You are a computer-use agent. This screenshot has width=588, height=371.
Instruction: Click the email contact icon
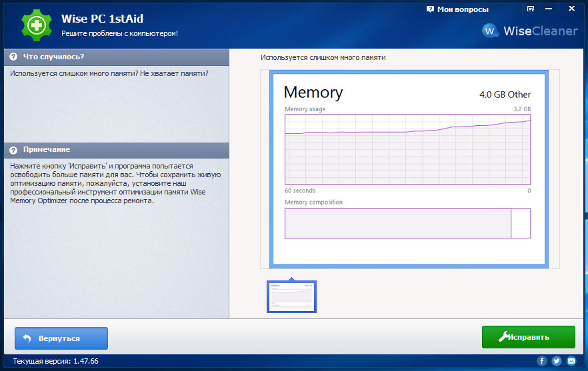(571, 361)
